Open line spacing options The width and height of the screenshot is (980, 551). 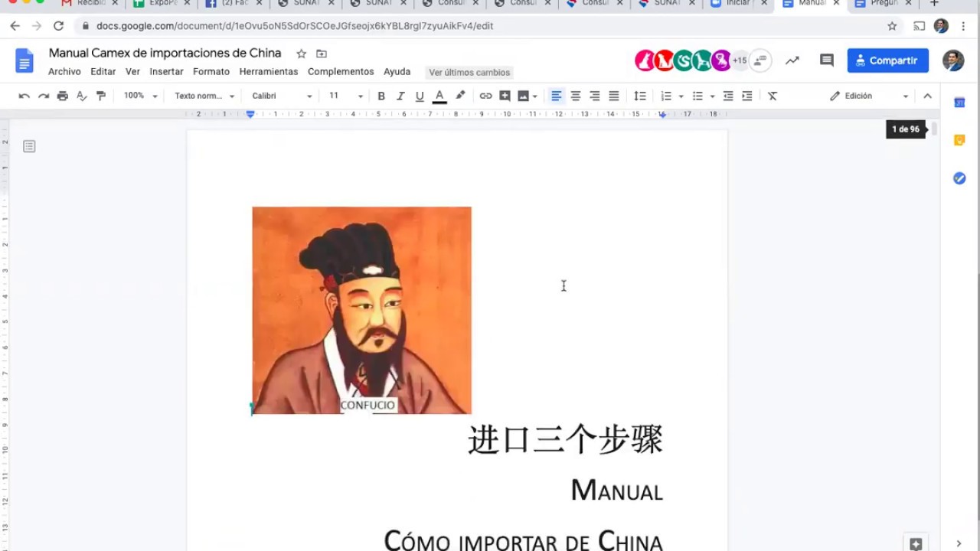(640, 96)
